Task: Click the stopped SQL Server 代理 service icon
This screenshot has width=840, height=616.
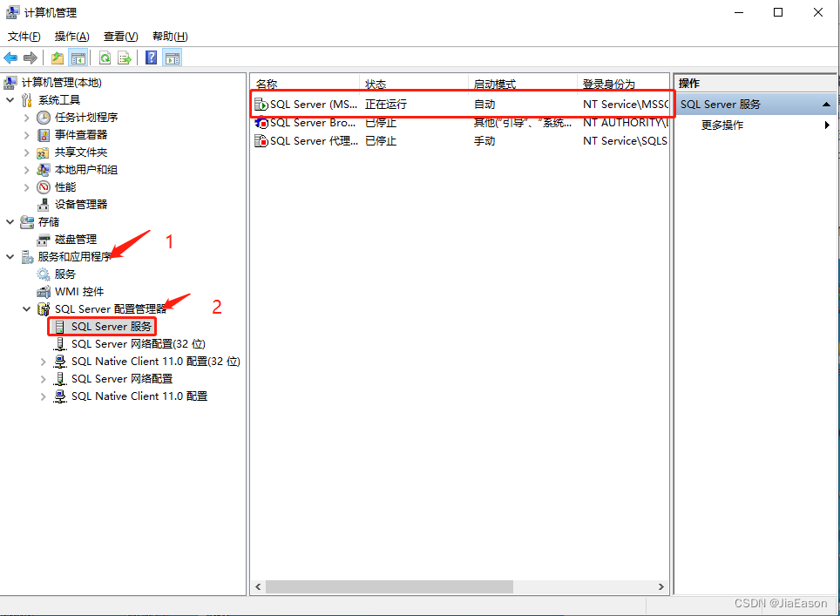Action: coord(261,141)
